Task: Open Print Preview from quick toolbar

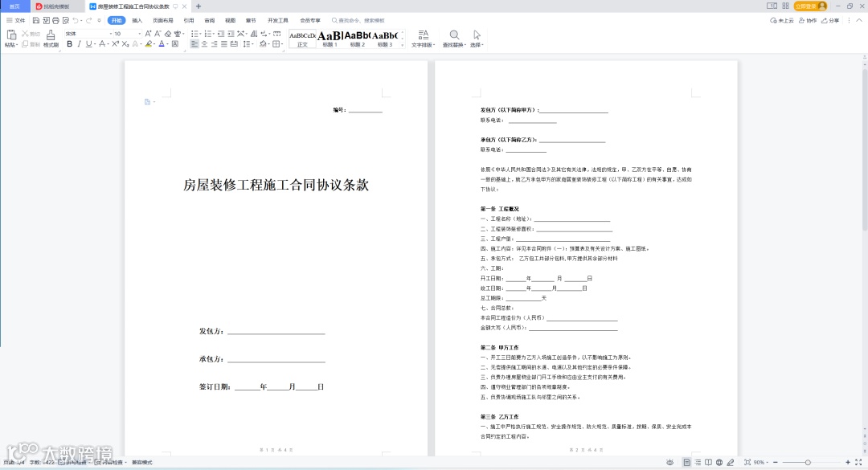Action: coord(66,20)
